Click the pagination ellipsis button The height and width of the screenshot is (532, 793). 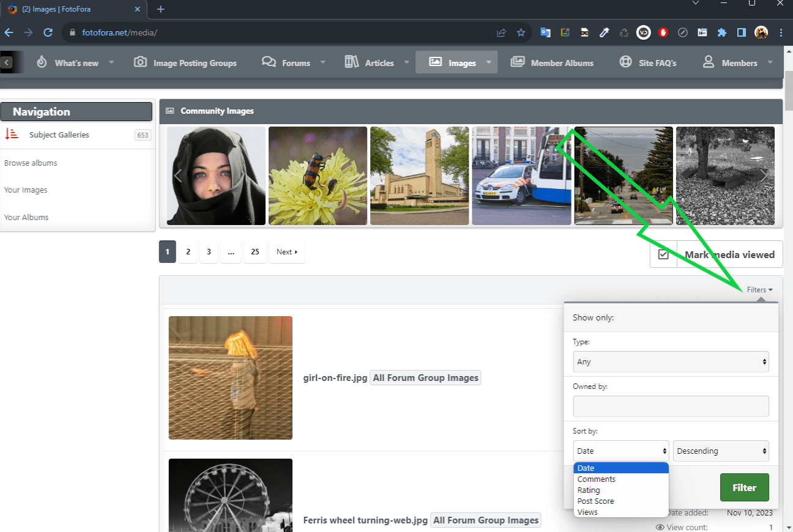(x=231, y=251)
